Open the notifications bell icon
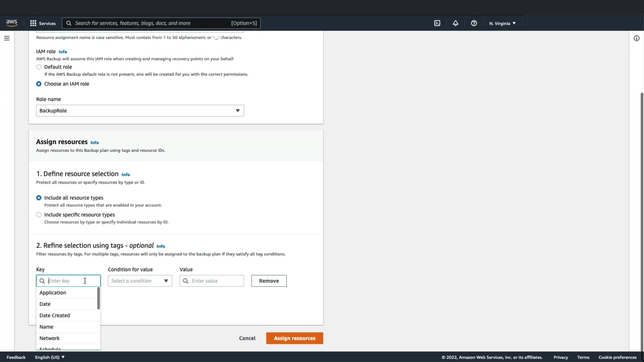 455,23
